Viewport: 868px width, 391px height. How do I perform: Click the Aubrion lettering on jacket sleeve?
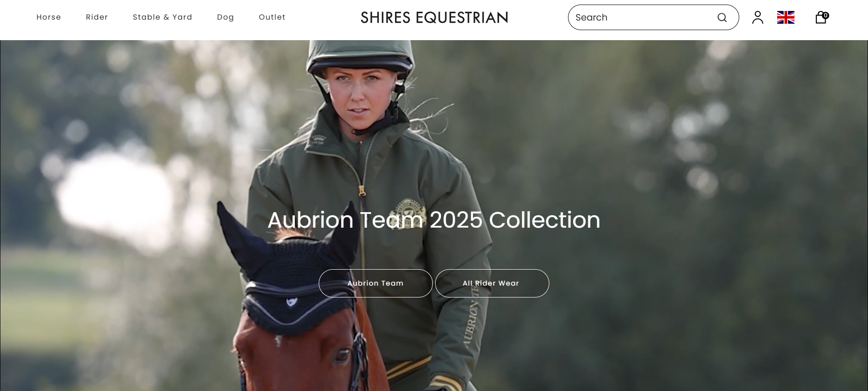473,319
